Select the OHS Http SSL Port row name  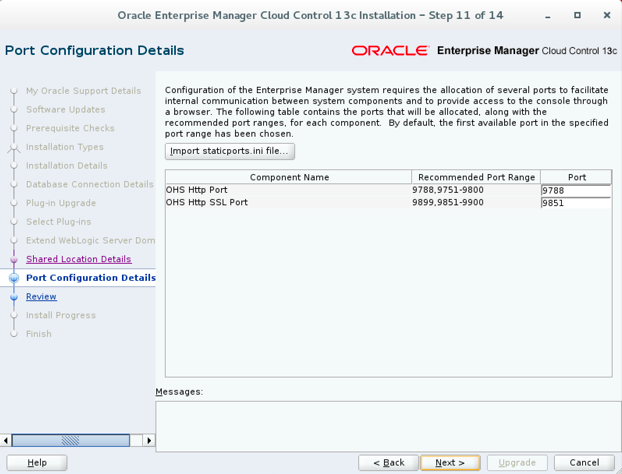pos(207,202)
